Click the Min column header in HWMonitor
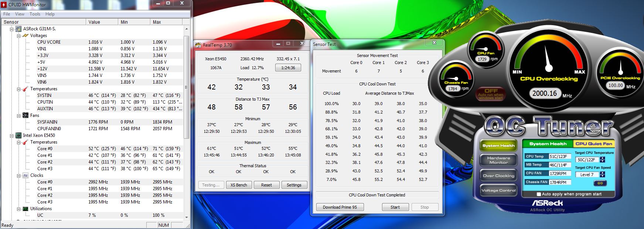The image size is (644, 229). [134, 22]
